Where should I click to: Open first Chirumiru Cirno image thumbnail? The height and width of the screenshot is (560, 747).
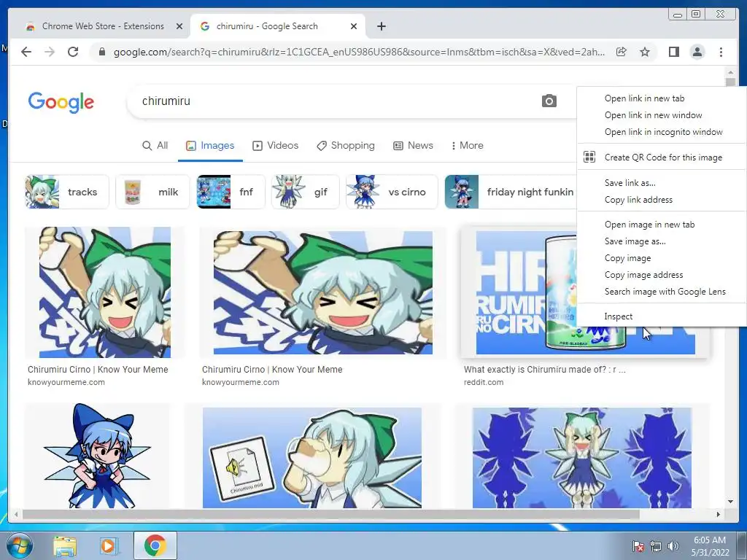point(105,292)
